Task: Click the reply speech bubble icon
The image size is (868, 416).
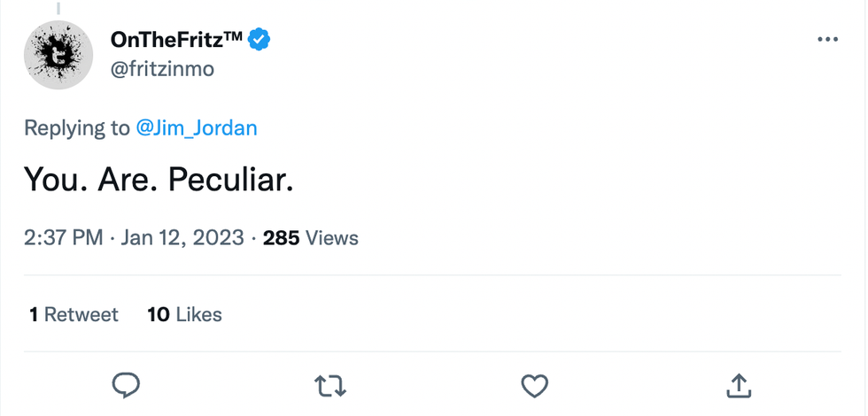Action: pos(127,385)
